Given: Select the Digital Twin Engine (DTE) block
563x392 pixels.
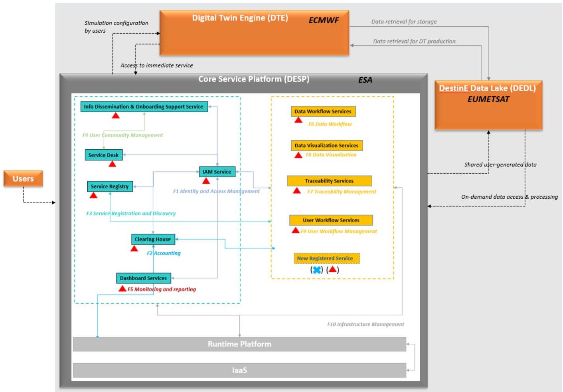Looking at the screenshot, I should pyautogui.click(x=254, y=33).
